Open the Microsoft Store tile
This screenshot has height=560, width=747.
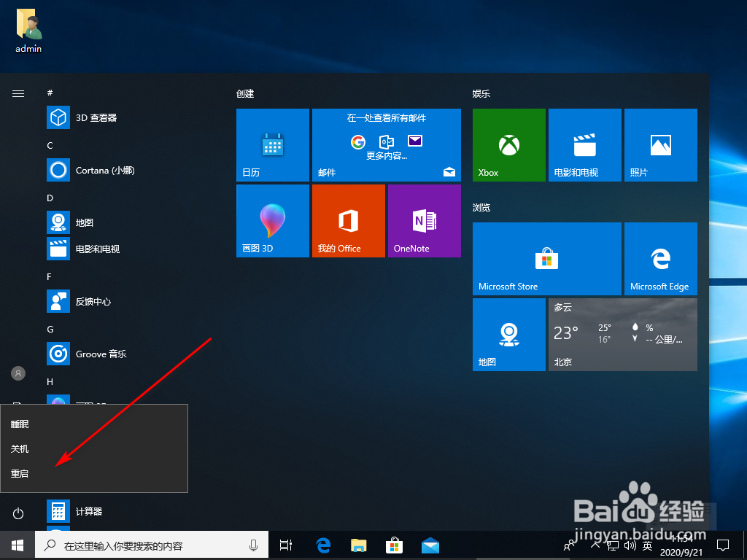click(x=547, y=259)
